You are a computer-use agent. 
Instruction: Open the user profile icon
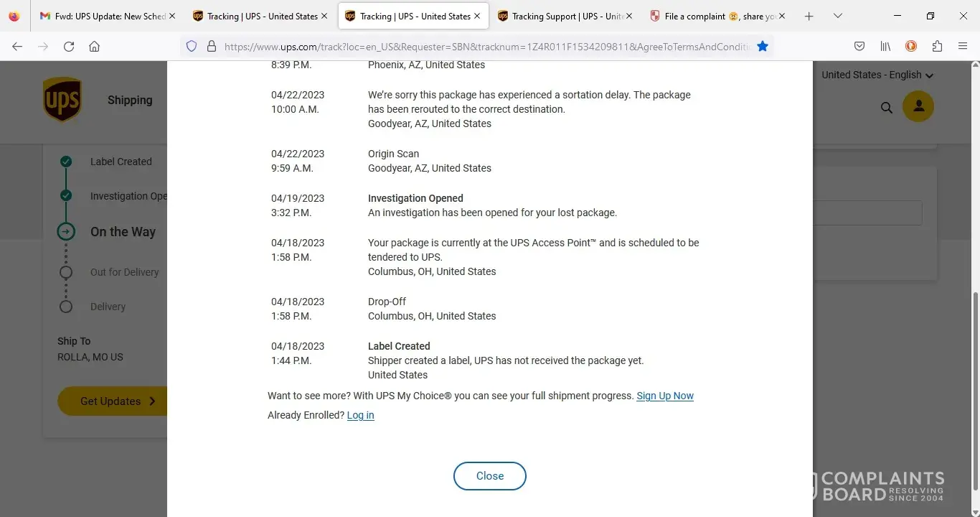(918, 107)
